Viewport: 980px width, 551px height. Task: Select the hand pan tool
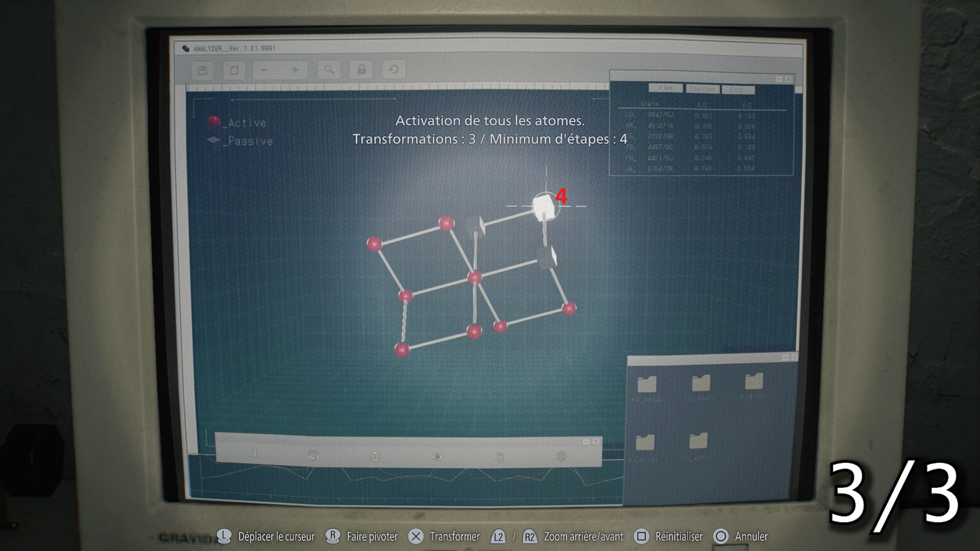point(499,457)
